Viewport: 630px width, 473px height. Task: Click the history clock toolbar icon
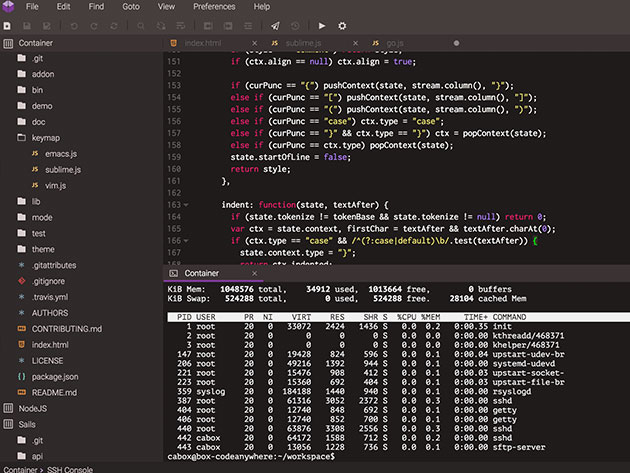tap(295, 26)
